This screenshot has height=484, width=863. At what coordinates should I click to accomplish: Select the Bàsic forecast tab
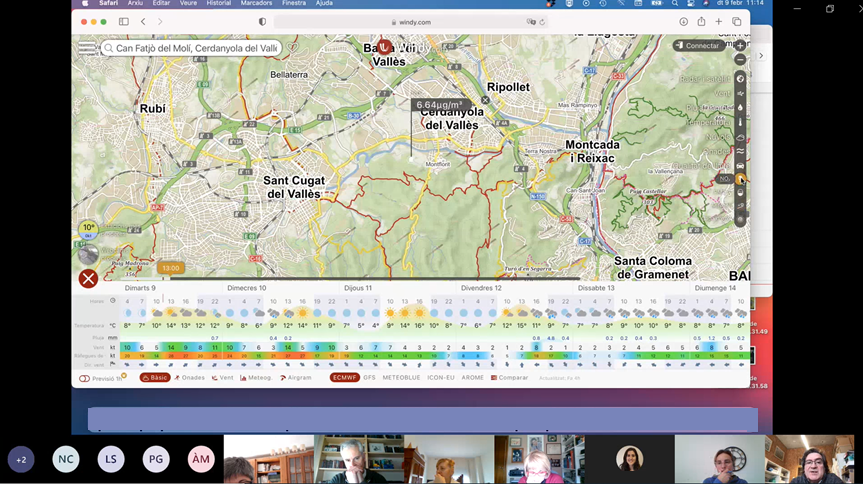(155, 378)
